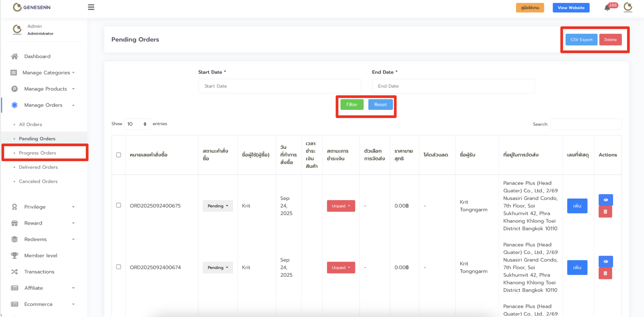
Task: Open the Unpaid dropdown for ORD2025092400674
Action: pyautogui.click(x=341, y=268)
